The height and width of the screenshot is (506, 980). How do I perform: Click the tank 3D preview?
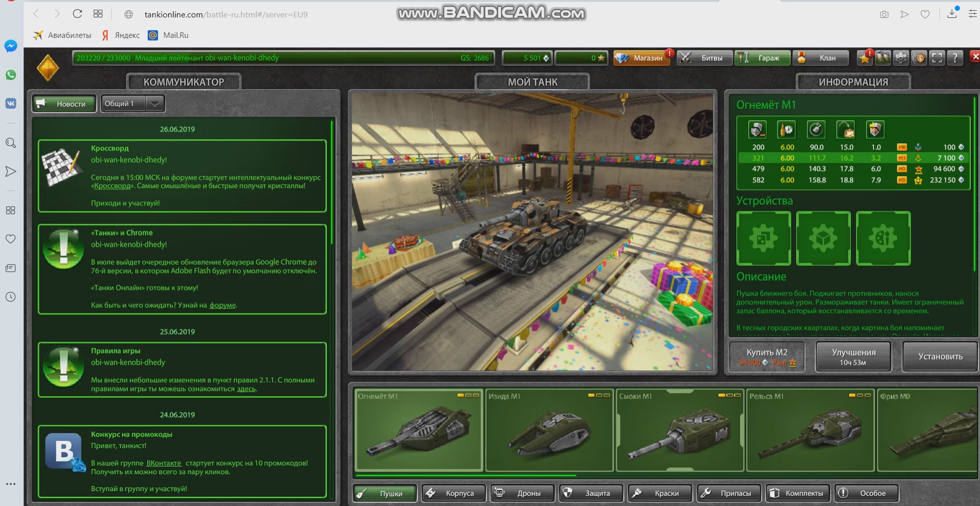click(x=533, y=231)
